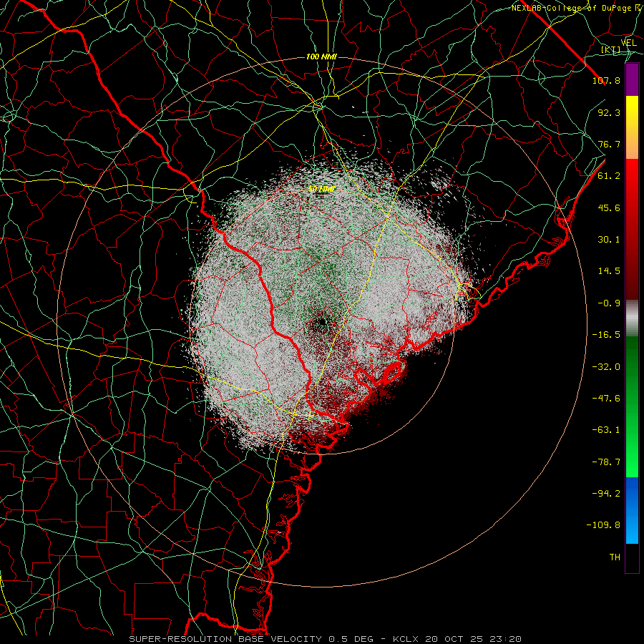Click the -94.2 velocity scale value
This screenshot has width=644, height=644.
pyautogui.click(x=606, y=494)
